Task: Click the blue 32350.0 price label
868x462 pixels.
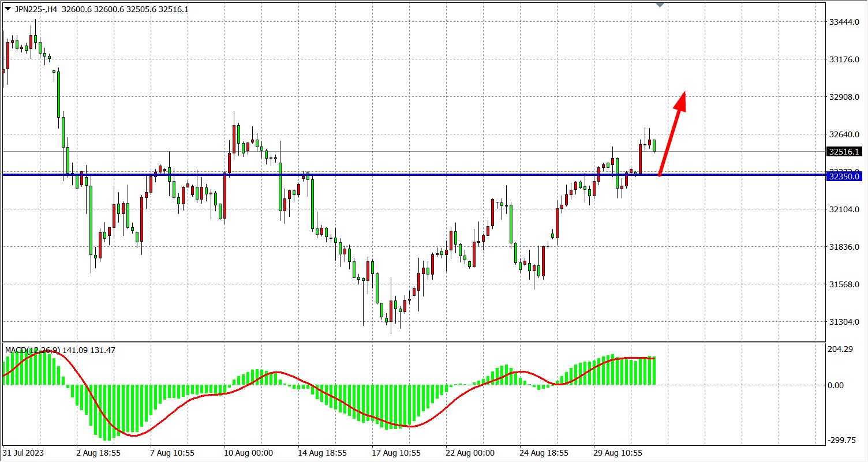Action: point(844,176)
